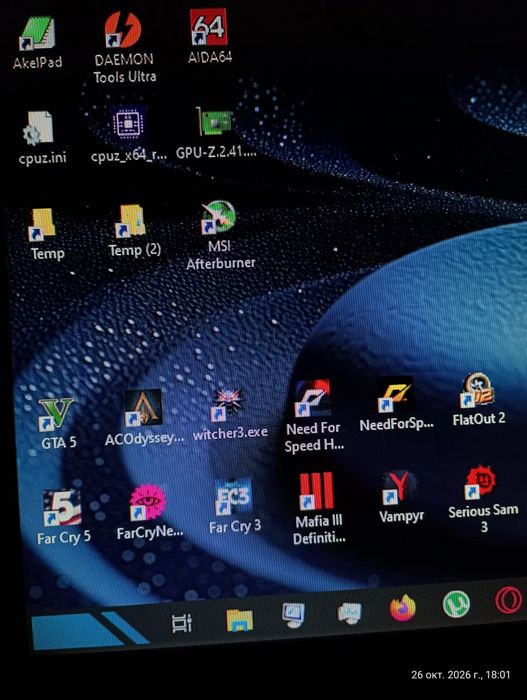Click the dual monitors taskbar icon

(349, 613)
